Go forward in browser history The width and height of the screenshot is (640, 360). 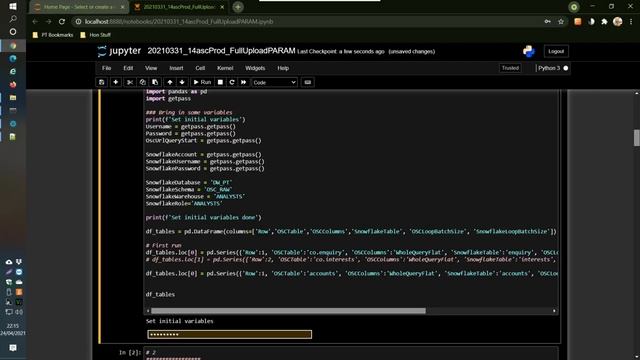click(x=48, y=22)
